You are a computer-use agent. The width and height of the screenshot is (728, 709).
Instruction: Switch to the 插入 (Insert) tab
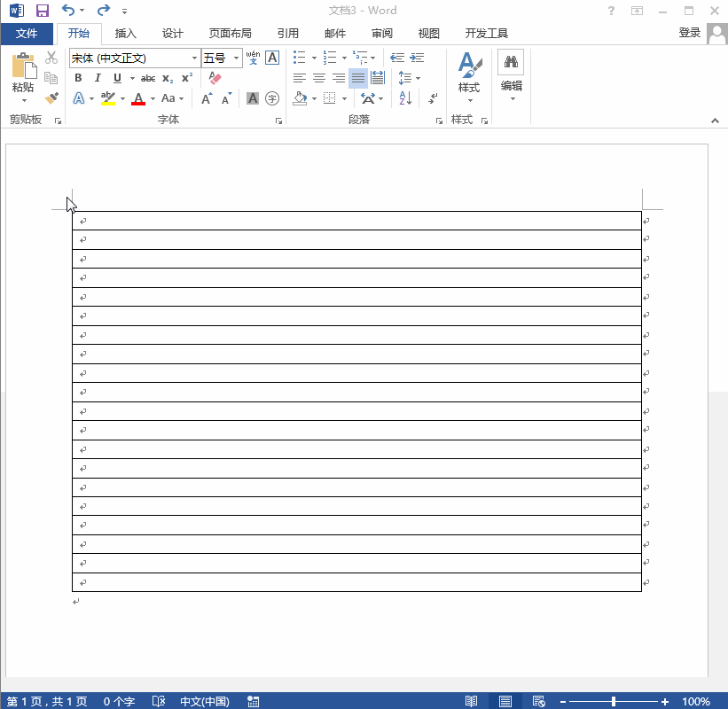coord(125,34)
